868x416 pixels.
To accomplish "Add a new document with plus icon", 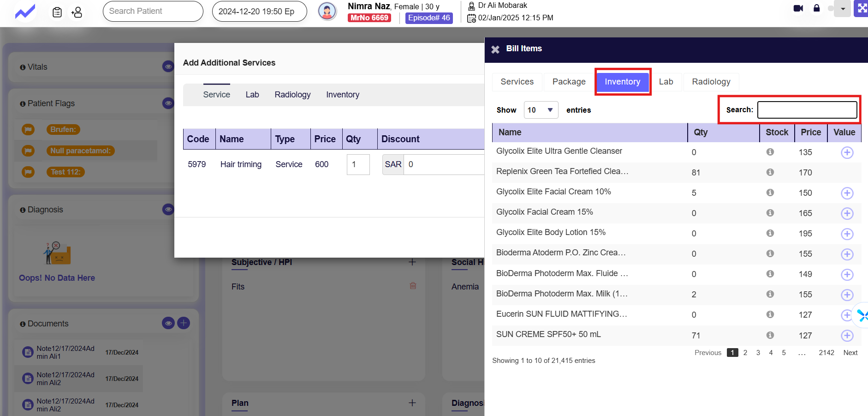I will 184,323.
